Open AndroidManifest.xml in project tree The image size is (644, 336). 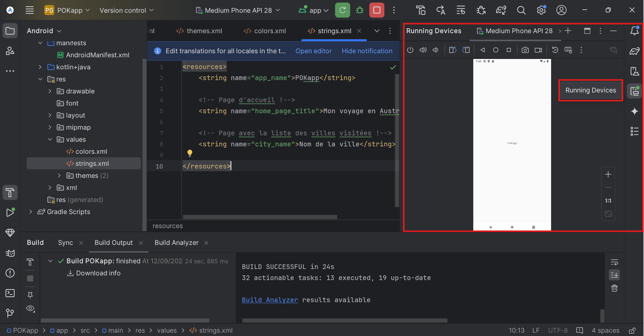click(93, 55)
